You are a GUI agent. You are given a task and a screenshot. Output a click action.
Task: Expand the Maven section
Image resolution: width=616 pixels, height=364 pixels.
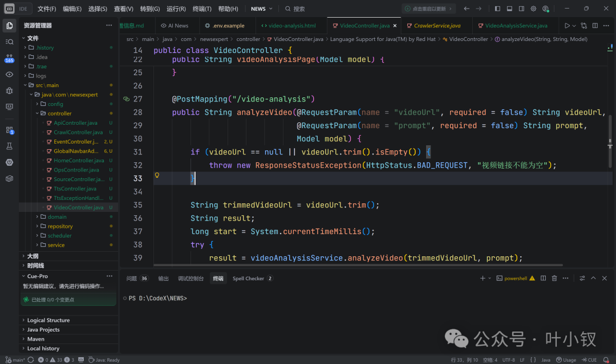click(36, 339)
